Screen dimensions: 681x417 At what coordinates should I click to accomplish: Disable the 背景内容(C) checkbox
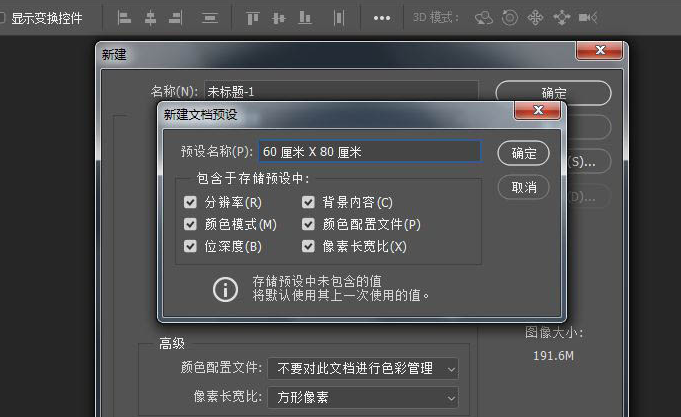308,202
